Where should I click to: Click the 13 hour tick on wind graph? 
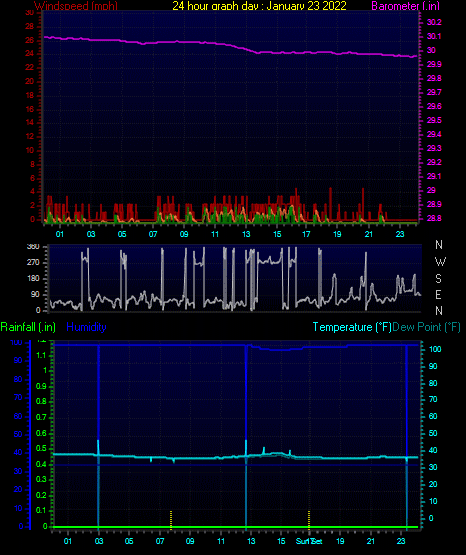tap(246, 234)
